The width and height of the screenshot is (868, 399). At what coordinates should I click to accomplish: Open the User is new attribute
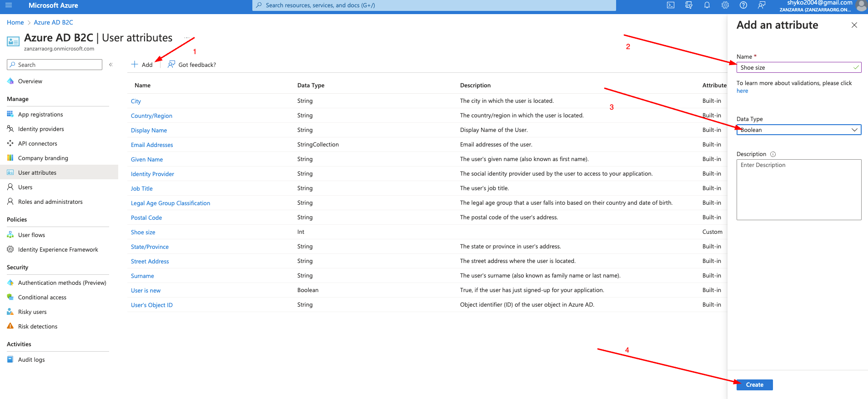[146, 290]
